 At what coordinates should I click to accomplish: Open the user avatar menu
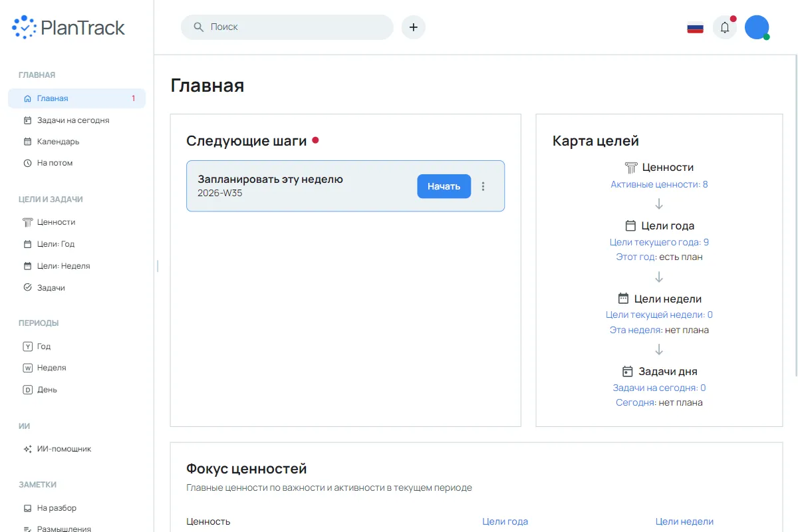(757, 27)
